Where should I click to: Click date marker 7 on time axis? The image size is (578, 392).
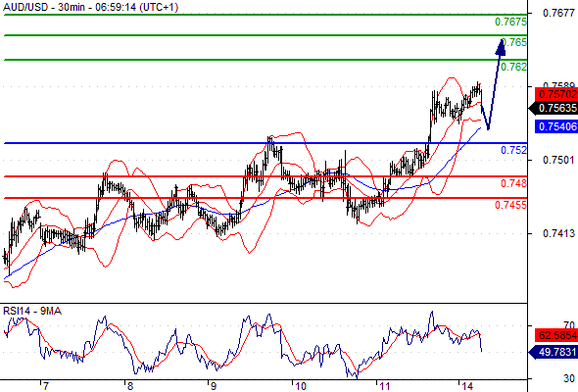click(x=45, y=386)
